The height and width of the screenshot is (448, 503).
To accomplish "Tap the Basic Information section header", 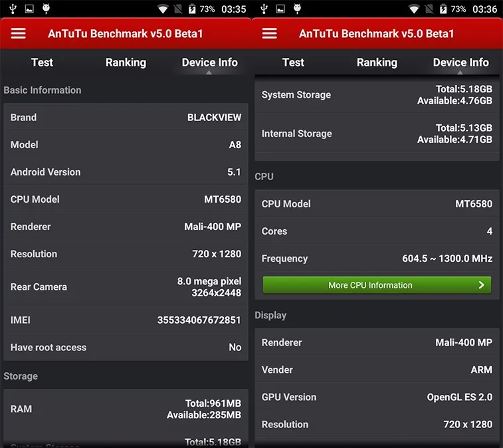I will click(43, 90).
